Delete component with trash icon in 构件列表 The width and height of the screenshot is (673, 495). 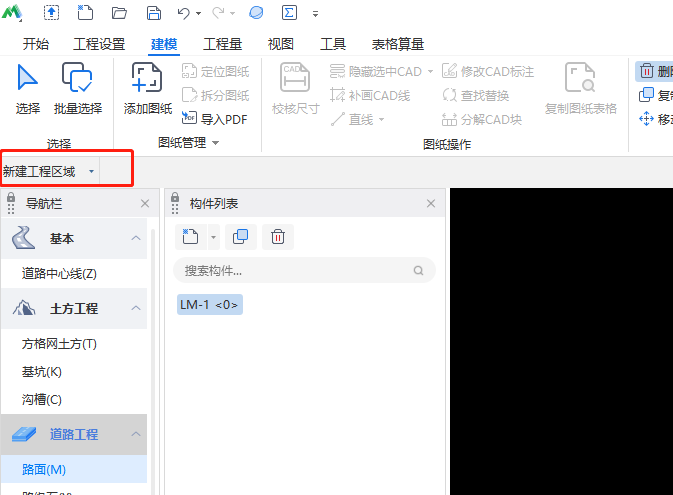278,237
